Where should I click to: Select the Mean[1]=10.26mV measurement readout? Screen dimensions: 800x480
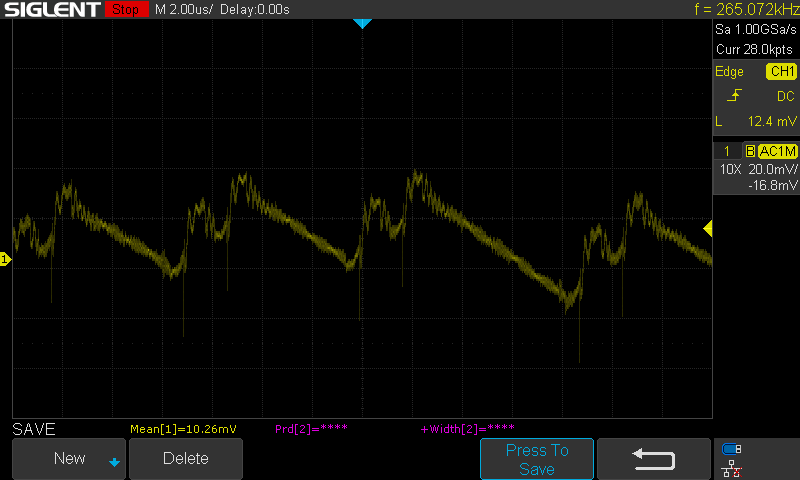click(x=183, y=429)
